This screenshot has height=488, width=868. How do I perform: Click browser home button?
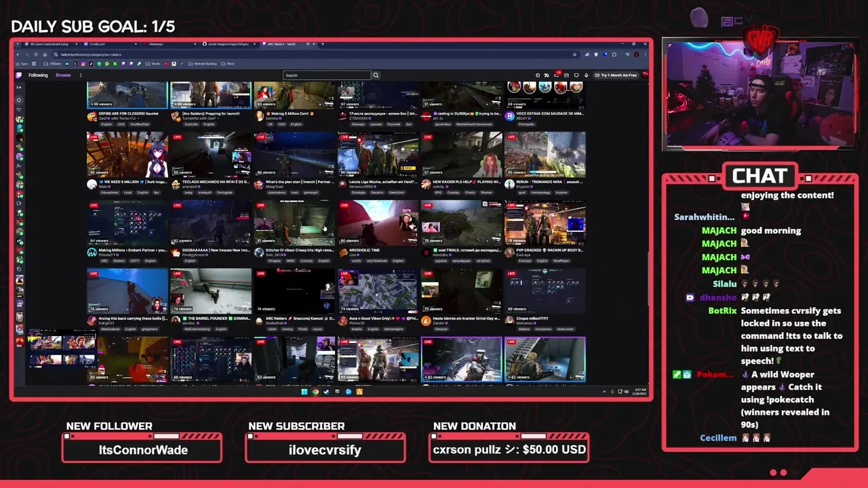45,54
